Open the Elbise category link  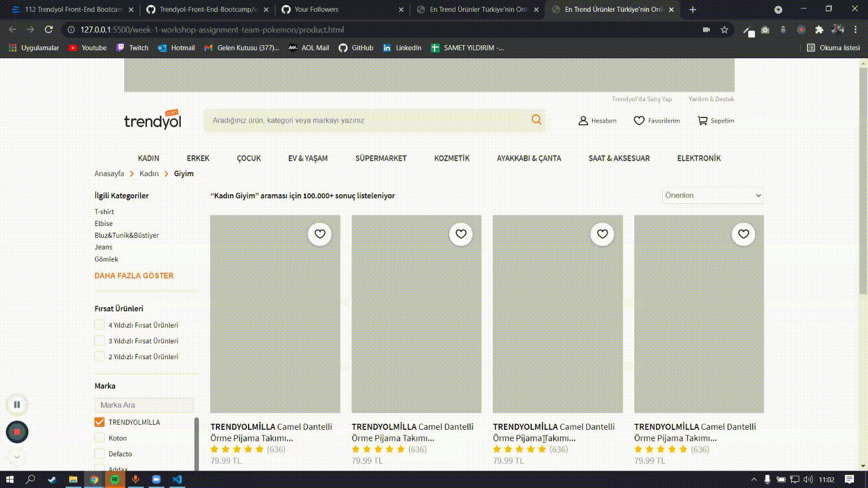pos(103,223)
